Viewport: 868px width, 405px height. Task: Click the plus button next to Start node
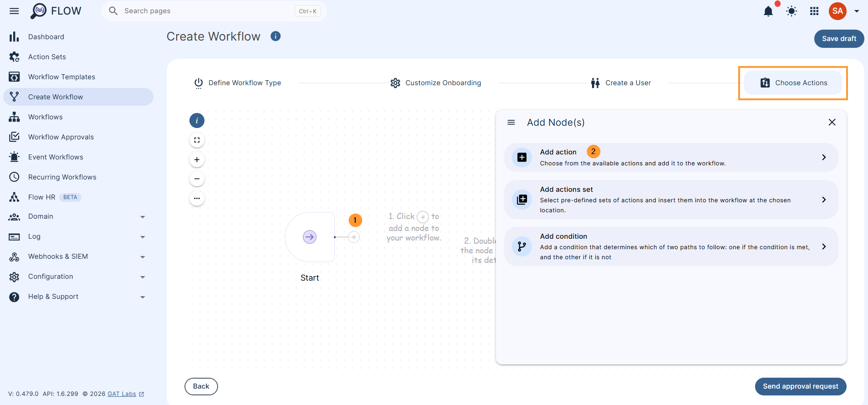354,237
